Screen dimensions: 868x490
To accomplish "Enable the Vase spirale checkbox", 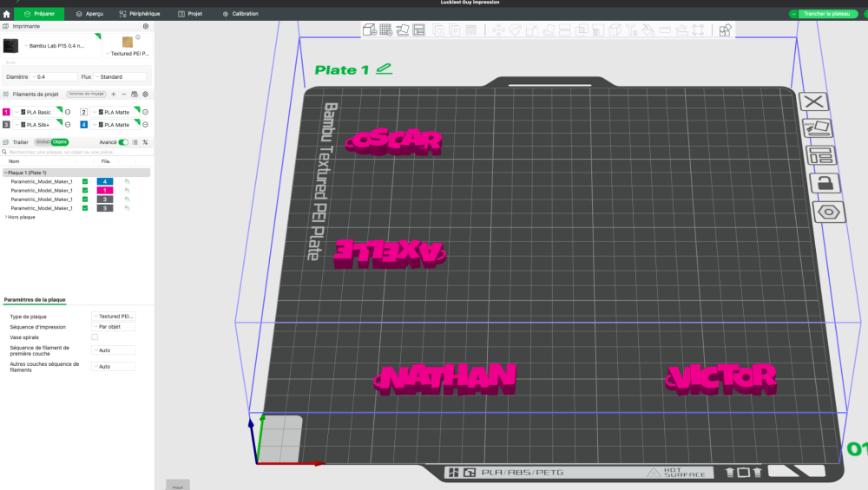I will point(95,336).
